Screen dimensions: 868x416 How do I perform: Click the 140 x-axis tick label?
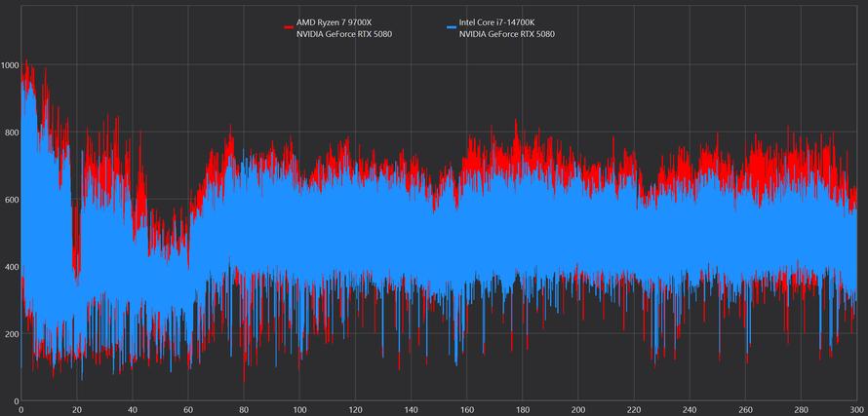(x=412, y=409)
